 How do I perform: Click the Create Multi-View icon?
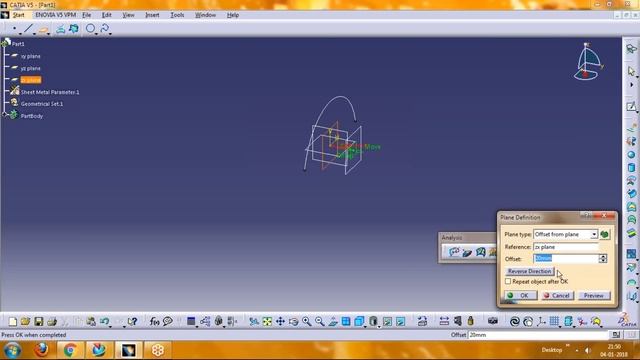point(346,322)
